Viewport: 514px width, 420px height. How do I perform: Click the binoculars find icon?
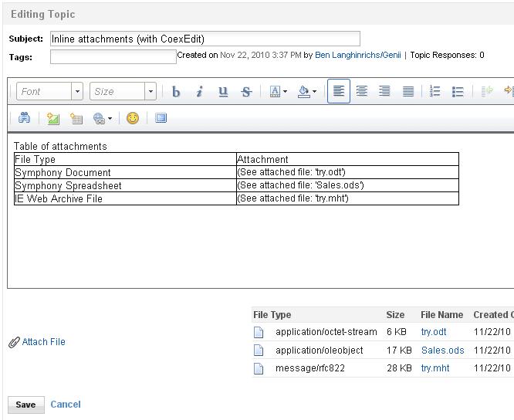coord(24,118)
